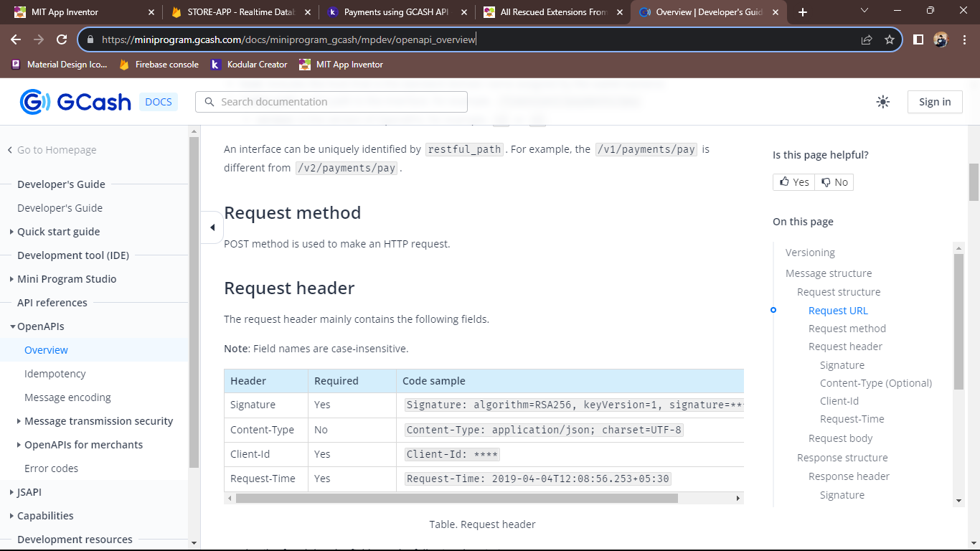Jump to Request method in page outline
This screenshot has width=980, height=551.
click(847, 329)
